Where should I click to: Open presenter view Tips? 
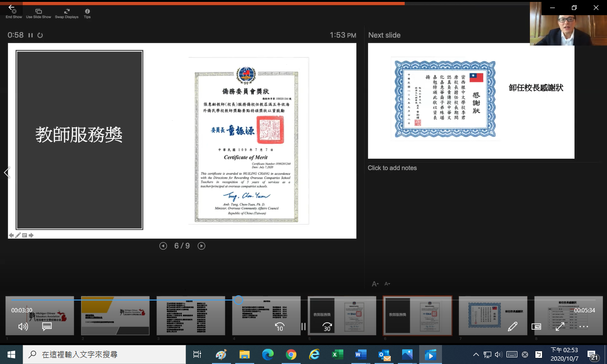(87, 11)
